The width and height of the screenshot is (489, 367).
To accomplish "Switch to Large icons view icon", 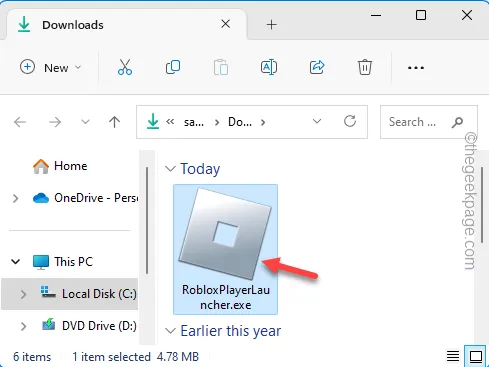I will (476, 356).
